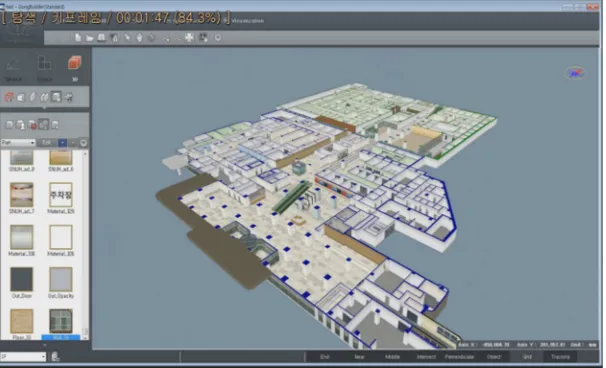Toggle Object snap option
The width and height of the screenshot is (606, 368).
(494, 357)
